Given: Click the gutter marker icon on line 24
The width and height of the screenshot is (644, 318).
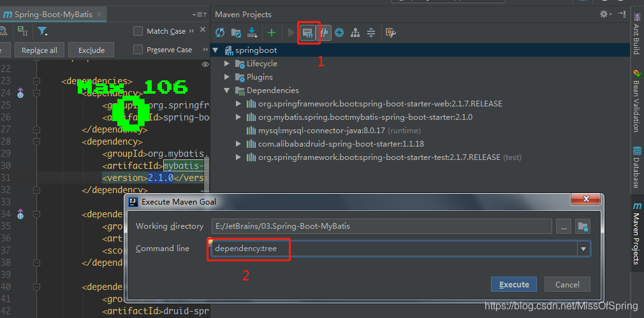Looking at the screenshot, I should click(x=20, y=94).
